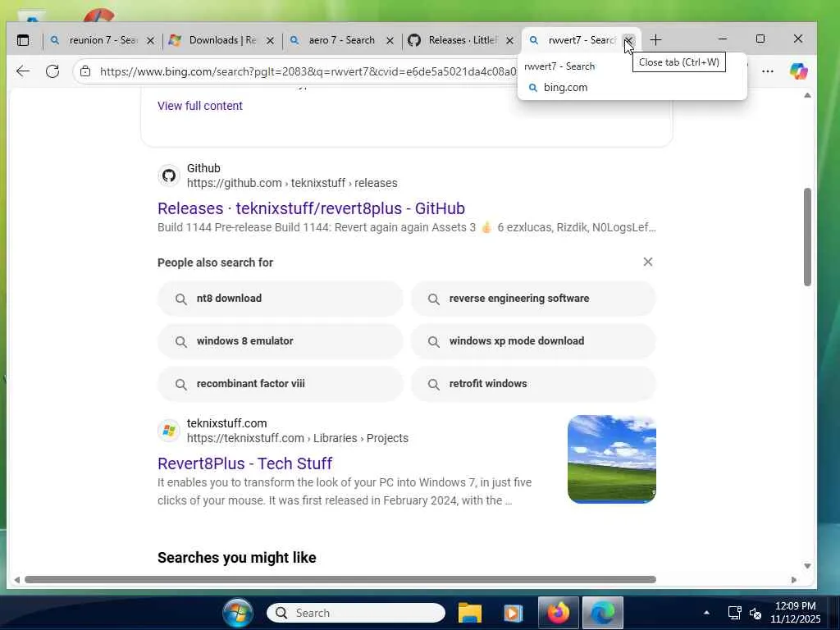
Task: Open the taskbar clock and date
Action: (x=795, y=612)
